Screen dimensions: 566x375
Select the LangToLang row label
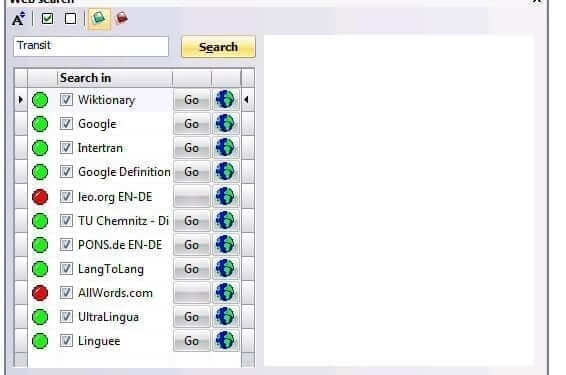tap(111, 269)
